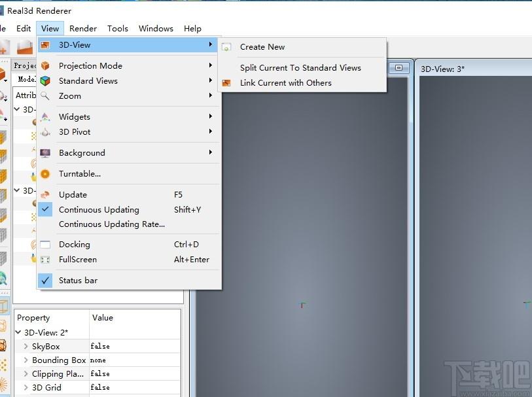Open the Render menu
The width and height of the screenshot is (532, 397).
83,29
